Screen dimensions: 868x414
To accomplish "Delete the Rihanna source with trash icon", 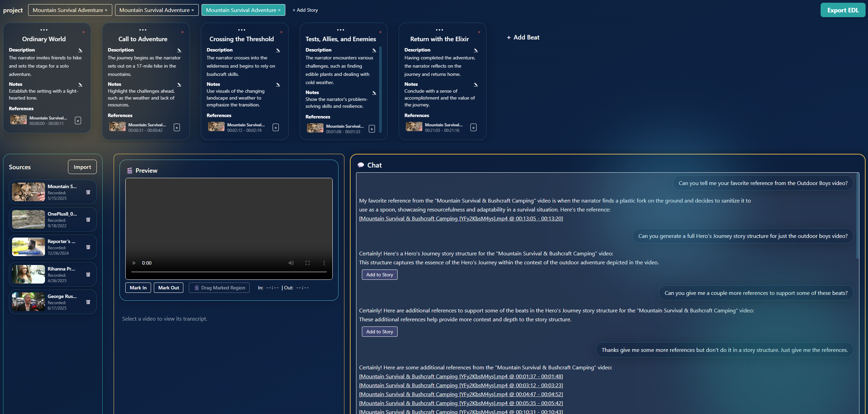I will click(88, 275).
